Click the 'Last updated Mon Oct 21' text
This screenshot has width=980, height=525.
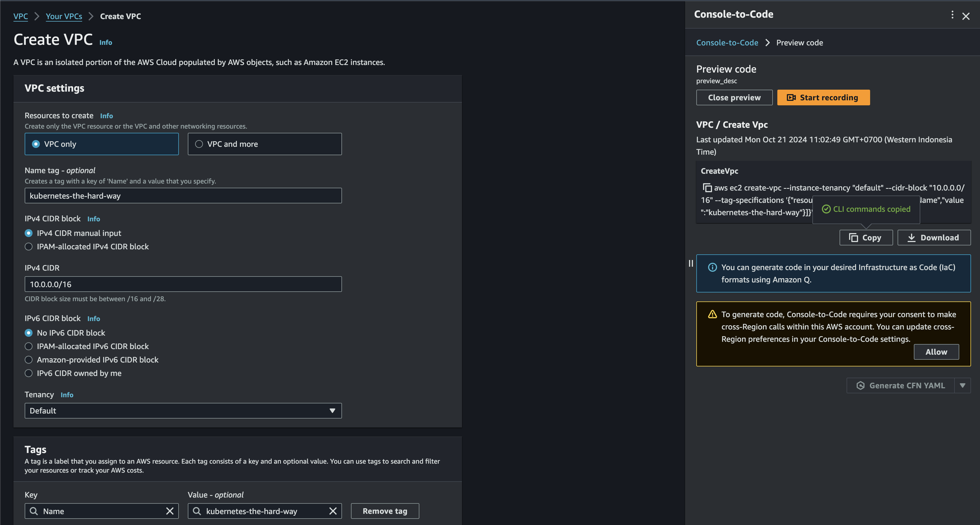pos(824,146)
